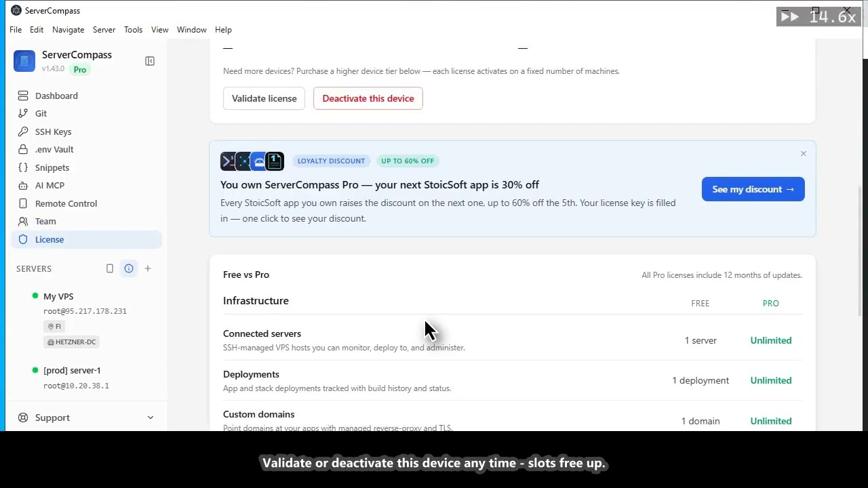Open the Navigate menu
This screenshot has height=488, width=868.
[x=68, y=30]
